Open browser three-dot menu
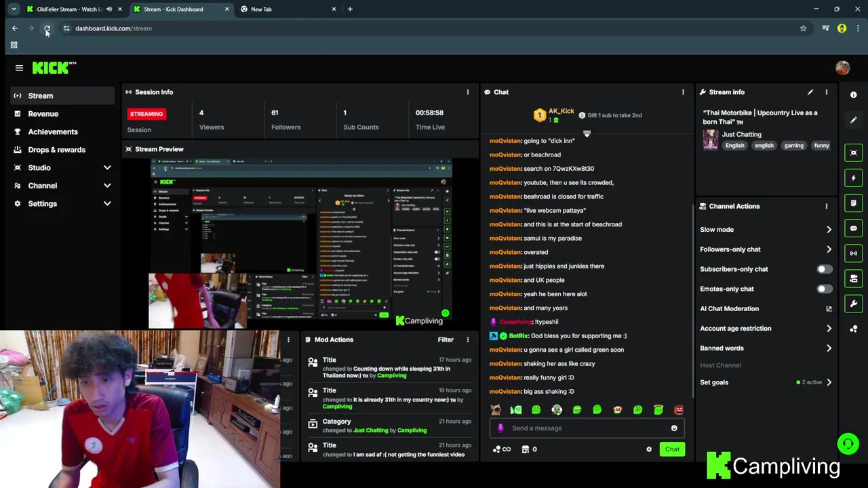Image resolution: width=868 pixels, height=488 pixels. coord(858,28)
